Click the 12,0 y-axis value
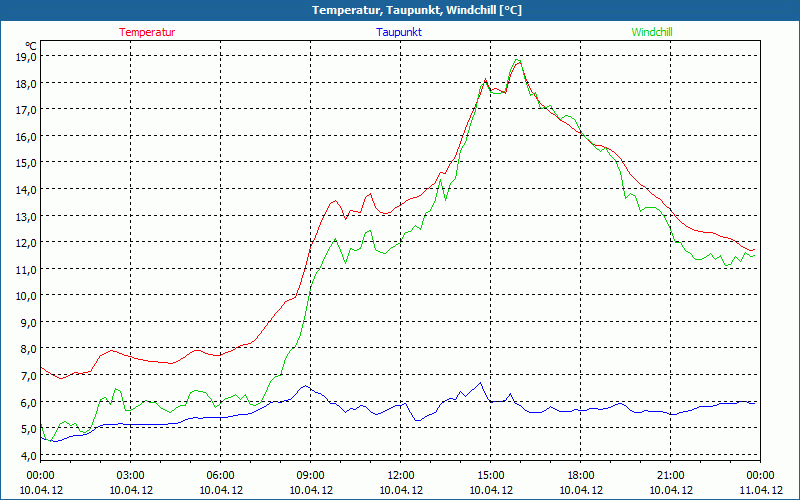Screen dimensions: 800x500 pos(26,243)
